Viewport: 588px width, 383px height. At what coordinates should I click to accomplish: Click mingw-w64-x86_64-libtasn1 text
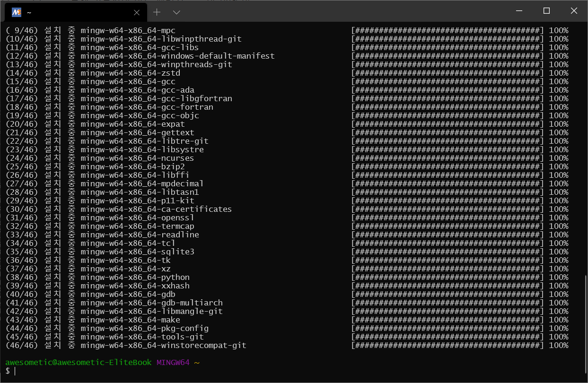coord(140,192)
